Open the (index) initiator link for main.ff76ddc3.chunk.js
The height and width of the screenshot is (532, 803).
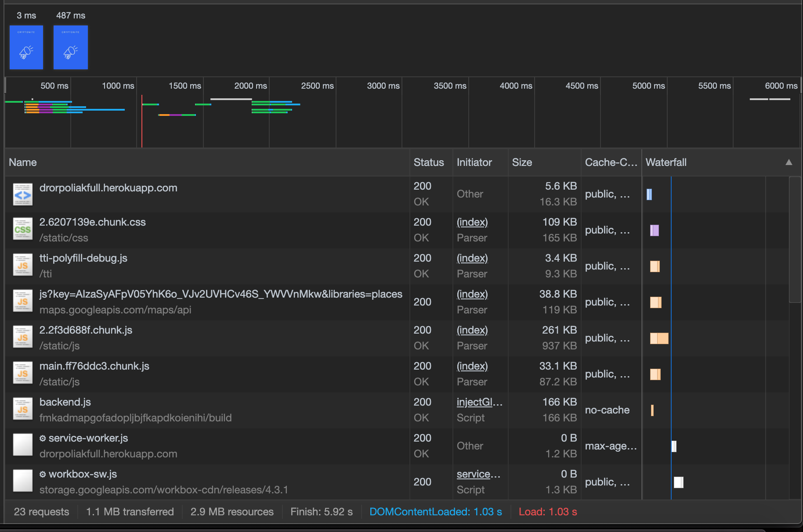472,366
